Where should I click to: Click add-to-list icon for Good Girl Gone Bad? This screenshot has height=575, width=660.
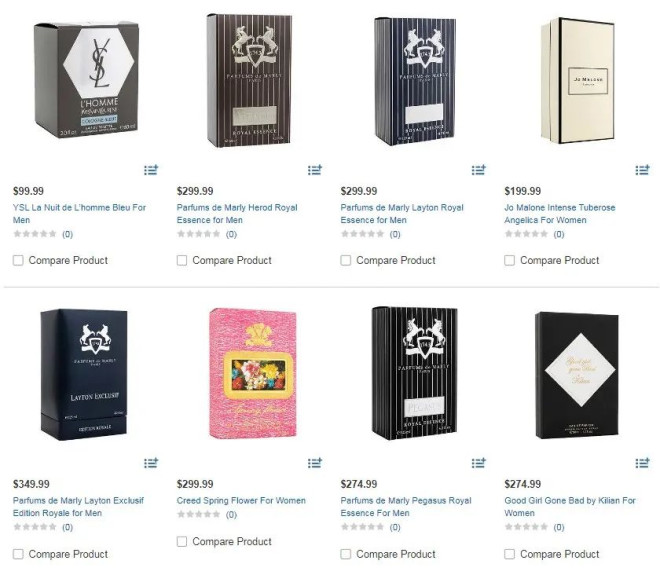pos(642,463)
